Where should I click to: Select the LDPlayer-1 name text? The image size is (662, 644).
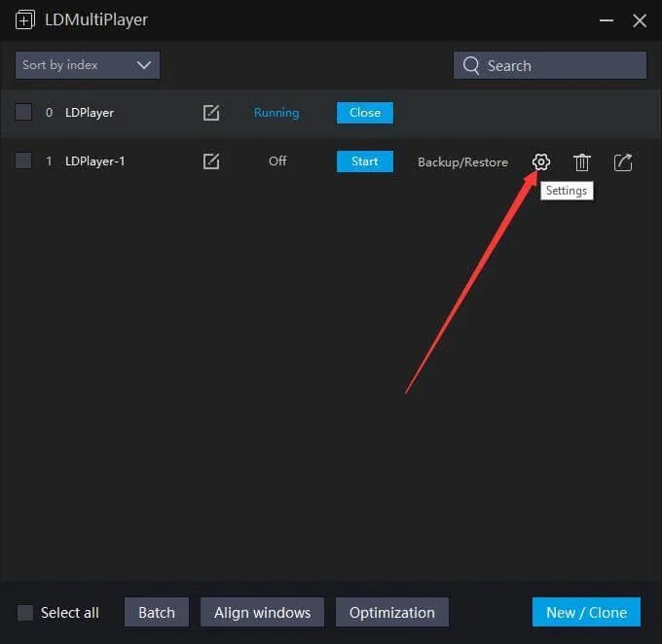tap(95, 161)
